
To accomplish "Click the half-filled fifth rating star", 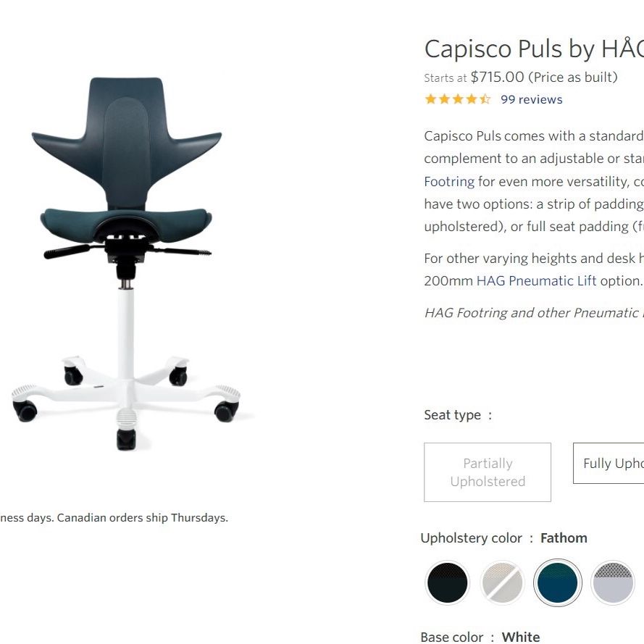I will point(485,99).
